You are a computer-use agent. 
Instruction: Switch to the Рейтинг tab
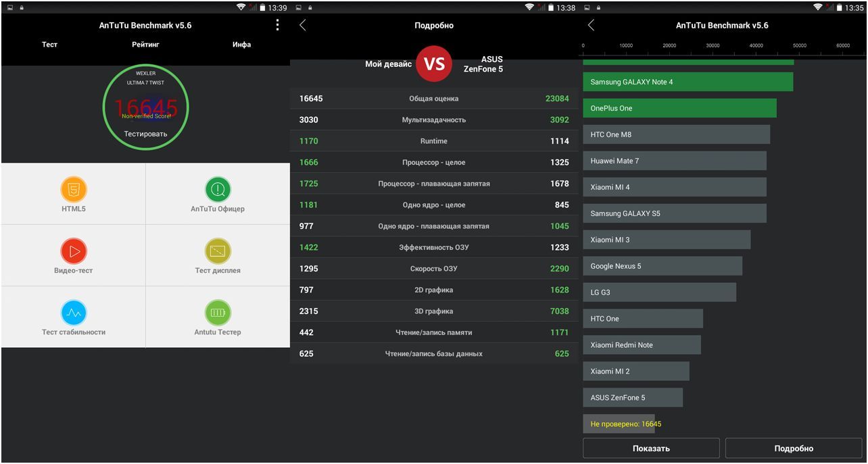(x=145, y=45)
